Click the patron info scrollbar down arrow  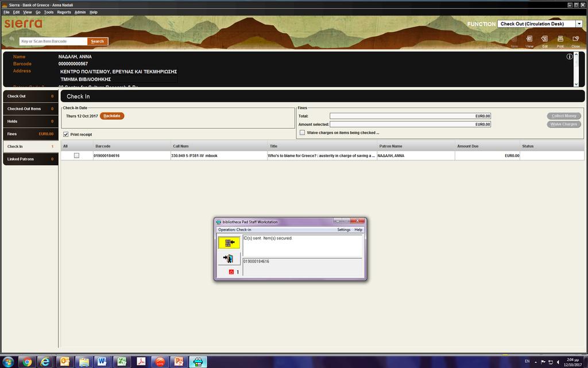click(x=576, y=84)
